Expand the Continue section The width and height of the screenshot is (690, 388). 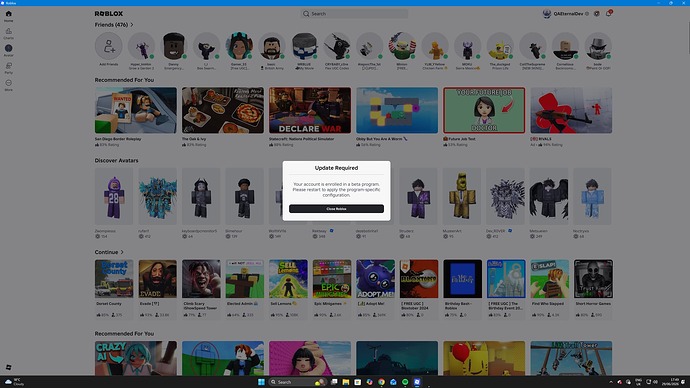[x=109, y=252]
